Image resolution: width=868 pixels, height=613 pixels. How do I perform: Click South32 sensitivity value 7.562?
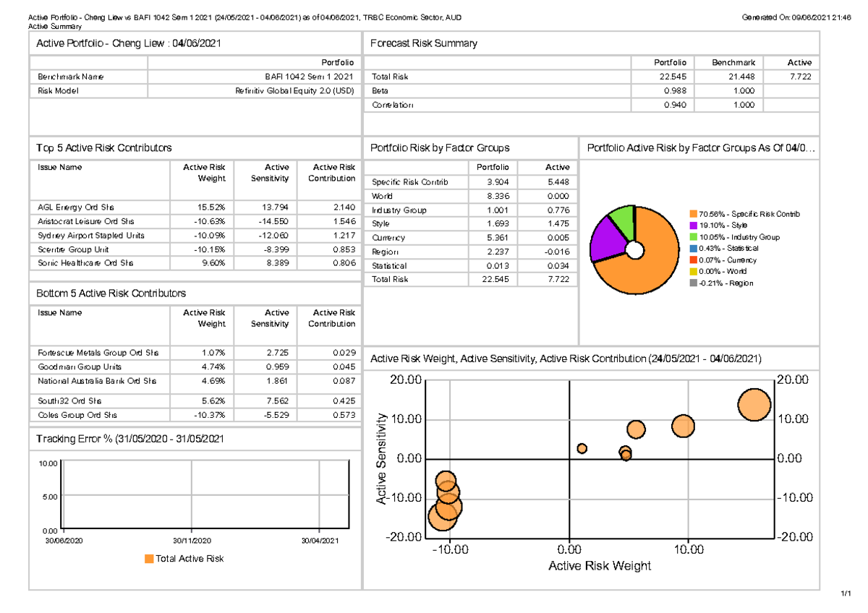[x=278, y=401]
